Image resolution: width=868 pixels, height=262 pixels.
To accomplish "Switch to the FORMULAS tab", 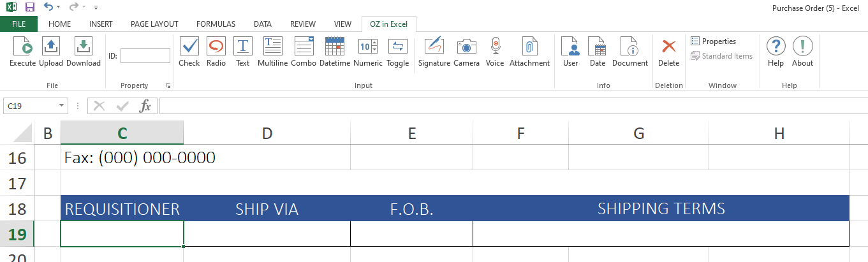I will [216, 24].
